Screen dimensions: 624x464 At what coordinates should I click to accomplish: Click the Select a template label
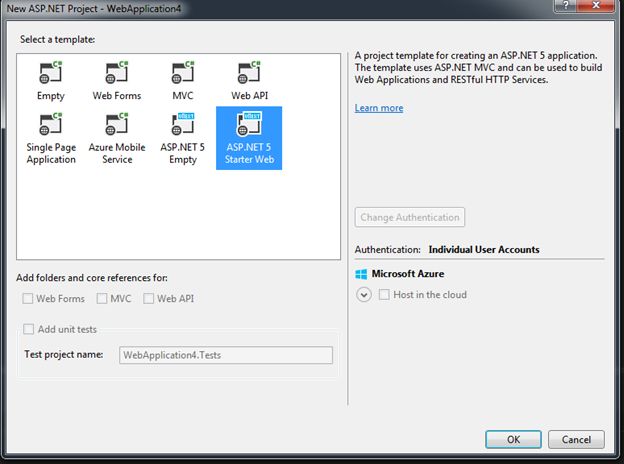pos(58,39)
